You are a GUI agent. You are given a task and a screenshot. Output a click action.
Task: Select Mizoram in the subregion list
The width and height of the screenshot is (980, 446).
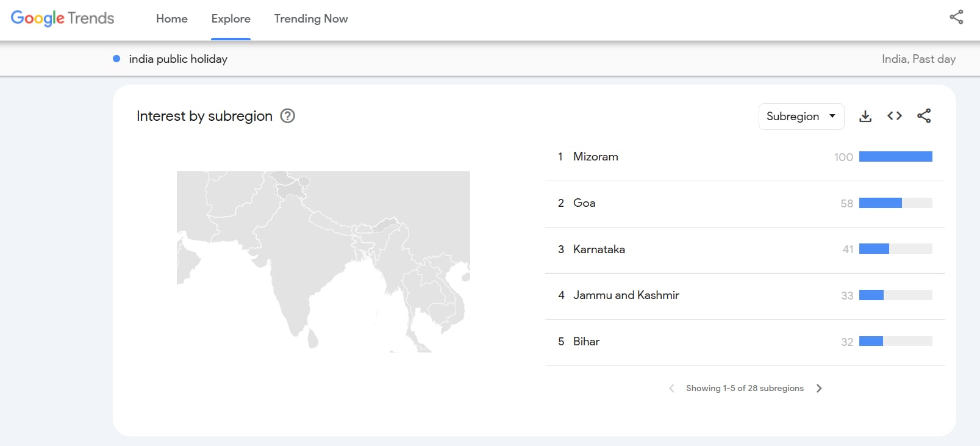(x=595, y=157)
